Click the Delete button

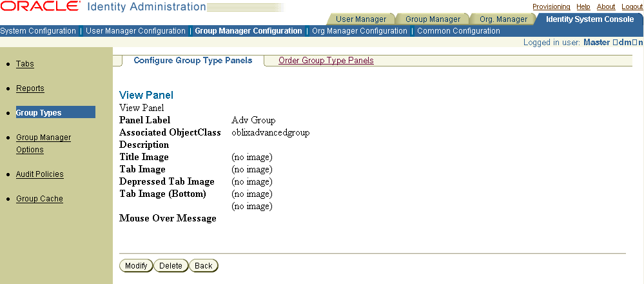tap(171, 266)
